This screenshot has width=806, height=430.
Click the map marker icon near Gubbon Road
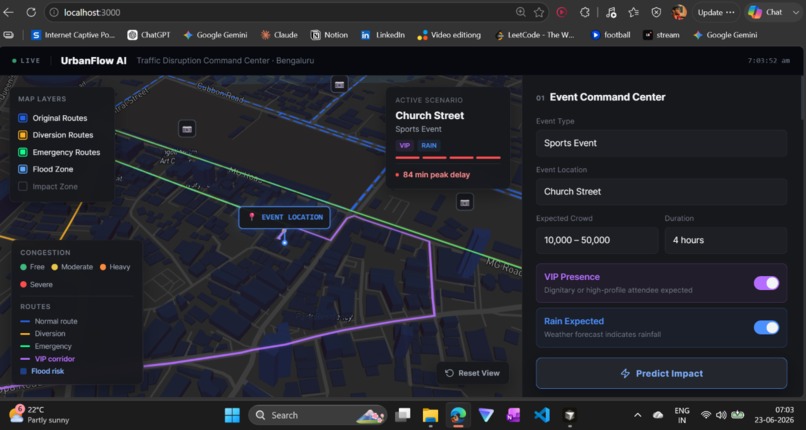pyautogui.click(x=339, y=84)
